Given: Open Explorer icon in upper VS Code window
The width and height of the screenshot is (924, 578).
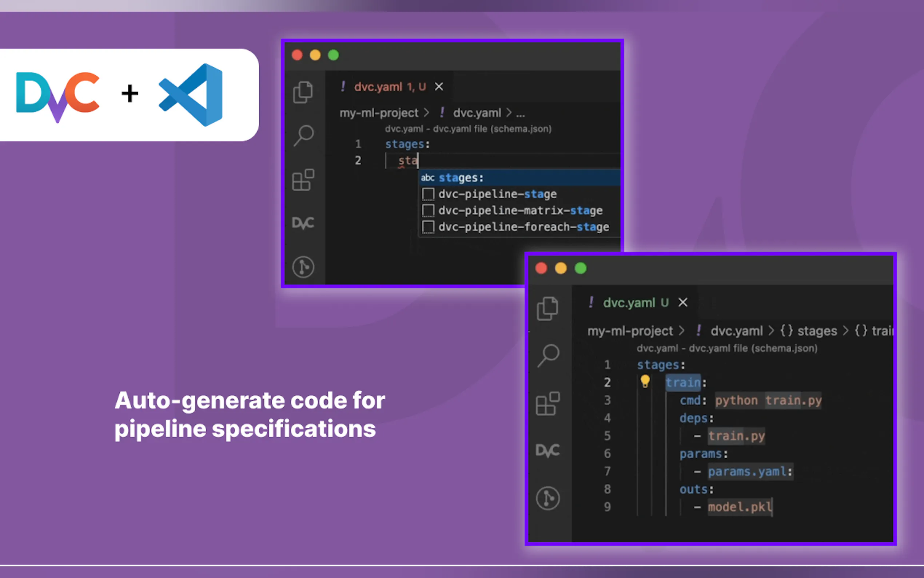Looking at the screenshot, I should pos(303,92).
